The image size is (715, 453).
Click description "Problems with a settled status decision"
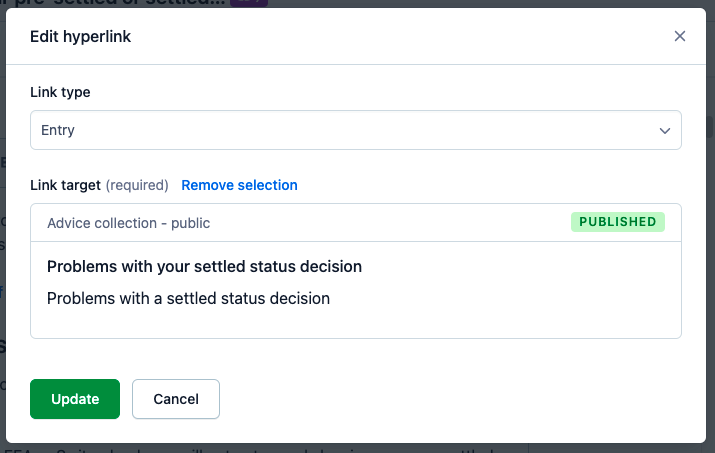[188, 298]
